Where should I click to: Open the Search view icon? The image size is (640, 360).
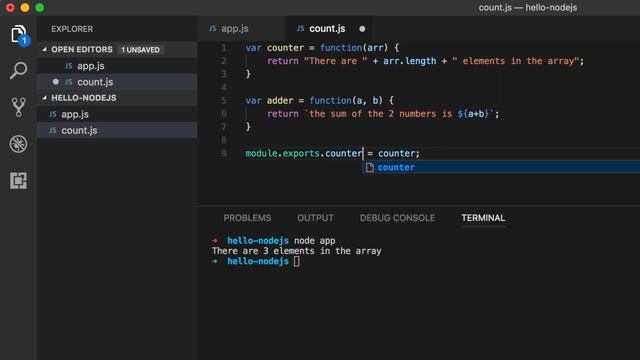(x=18, y=71)
